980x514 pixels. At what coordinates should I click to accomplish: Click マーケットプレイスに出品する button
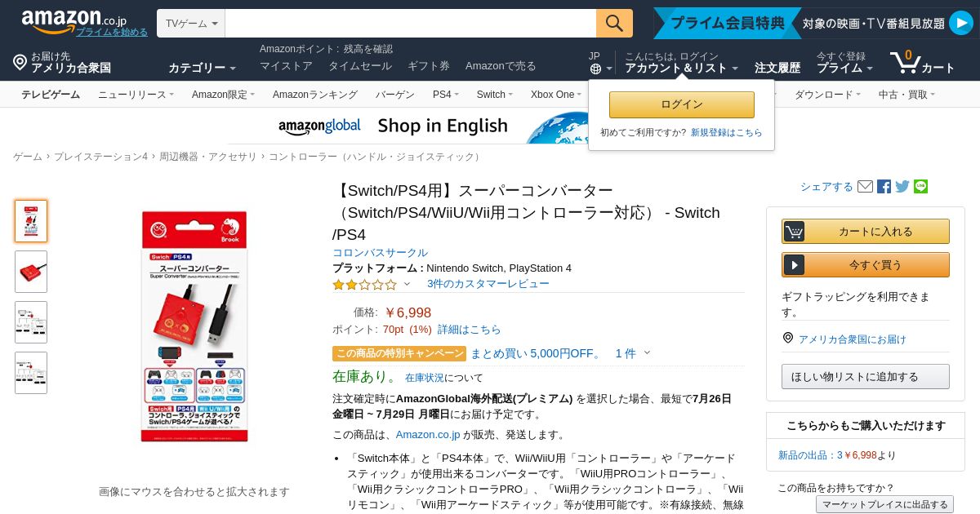(x=884, y=504)
